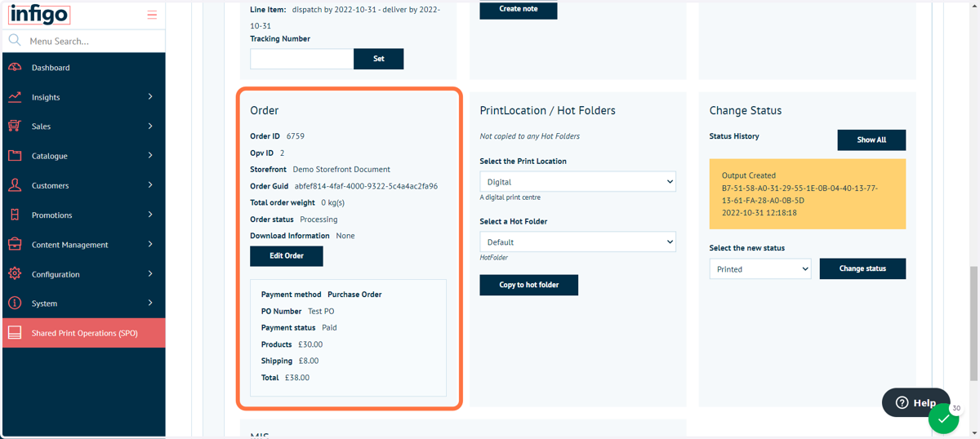Click the Configuration gear icon

coord(15,274)
